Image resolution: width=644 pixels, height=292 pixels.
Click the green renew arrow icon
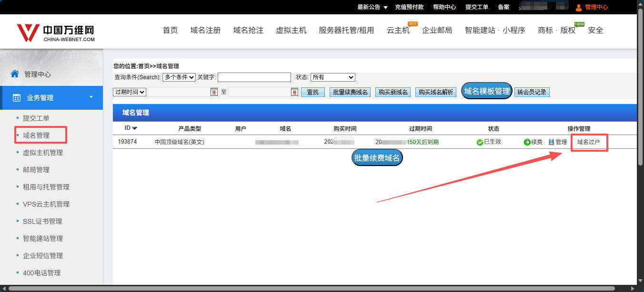pos(527,142)
